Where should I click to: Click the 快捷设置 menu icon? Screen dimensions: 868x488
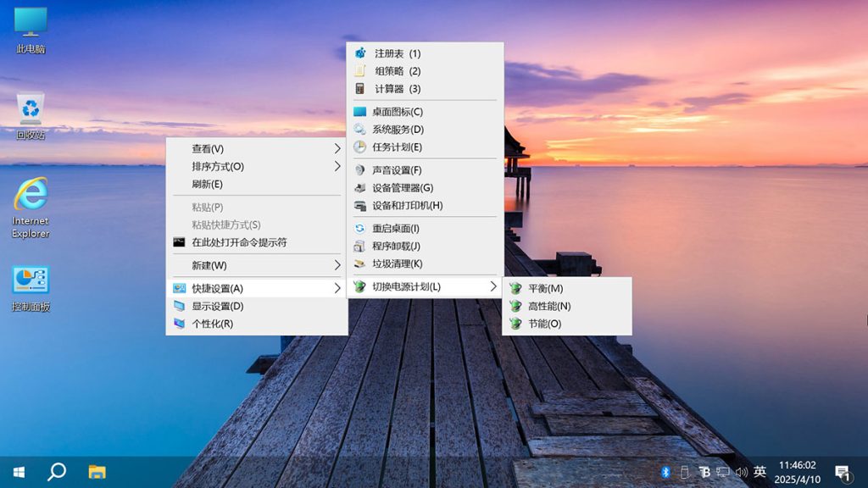pos(179,288)
